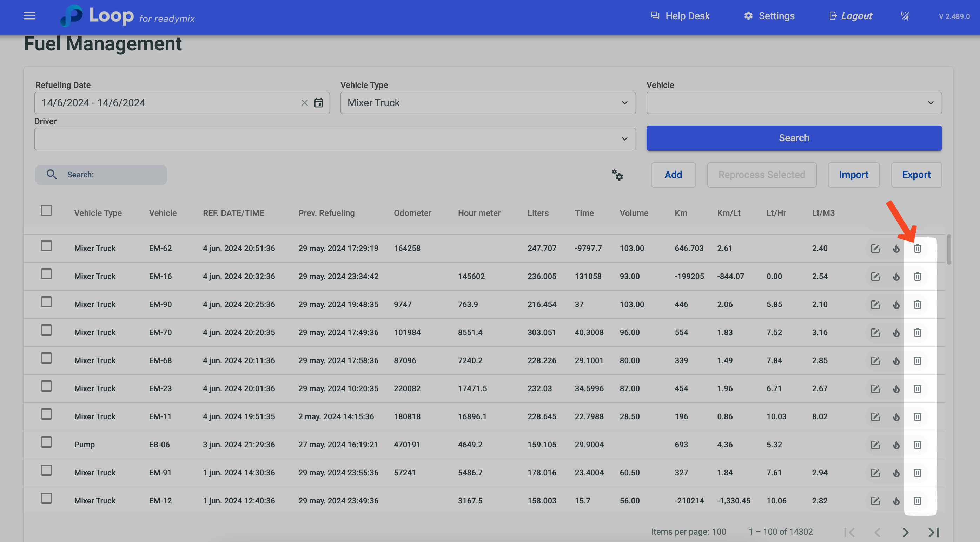Viewport: 980px width, 542px height.
Task: Click the Export button
Action: [x=916, y=175]
